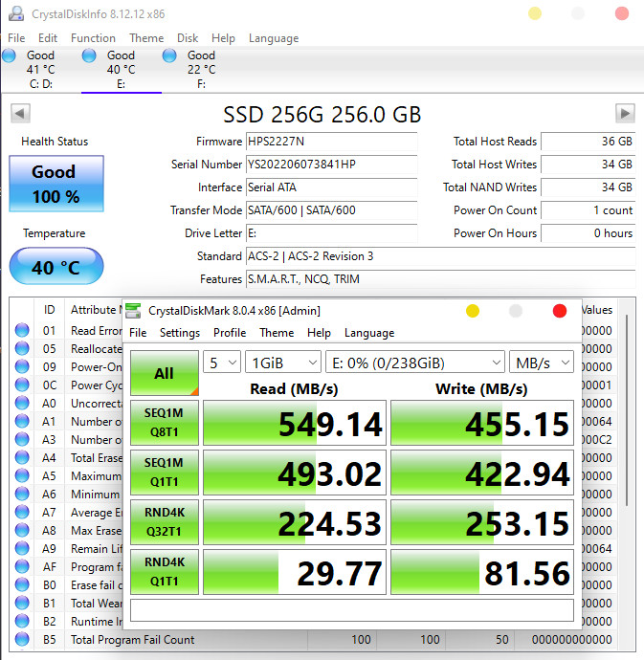The height and width of the screenshot is (660, 644).
Task: Open test count dropdown showing 5
Action: pos(222,362)
